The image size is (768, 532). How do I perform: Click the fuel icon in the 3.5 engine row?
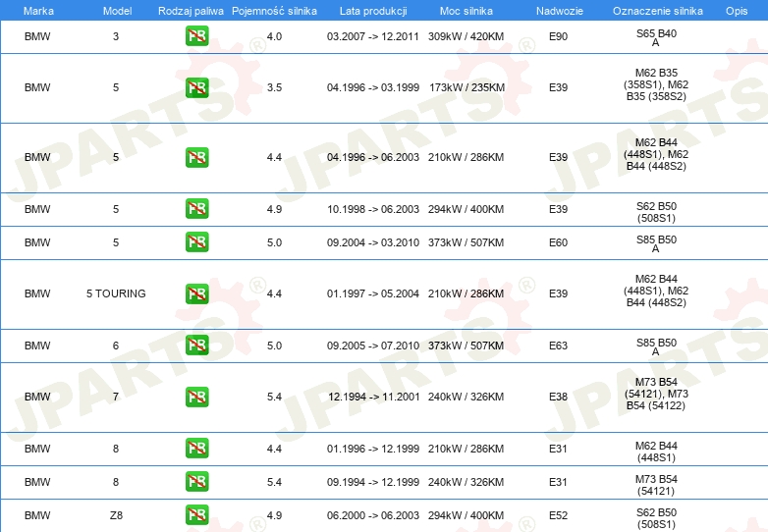tap(196, 87)
